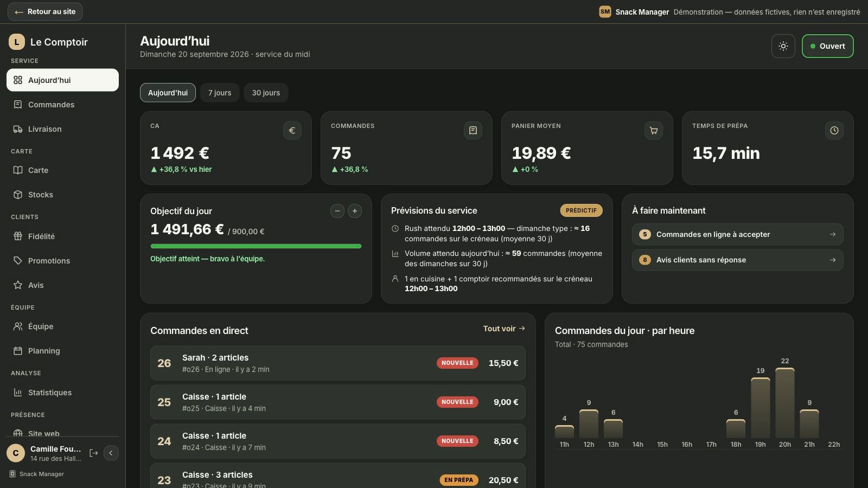Click the SM Snack Manager badge

tap(605, 11)
